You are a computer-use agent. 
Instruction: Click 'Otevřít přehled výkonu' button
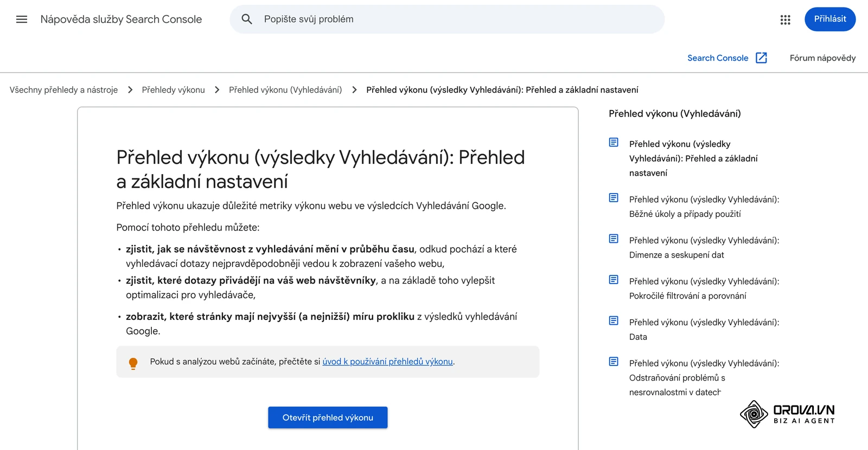(x=328, y=417)
